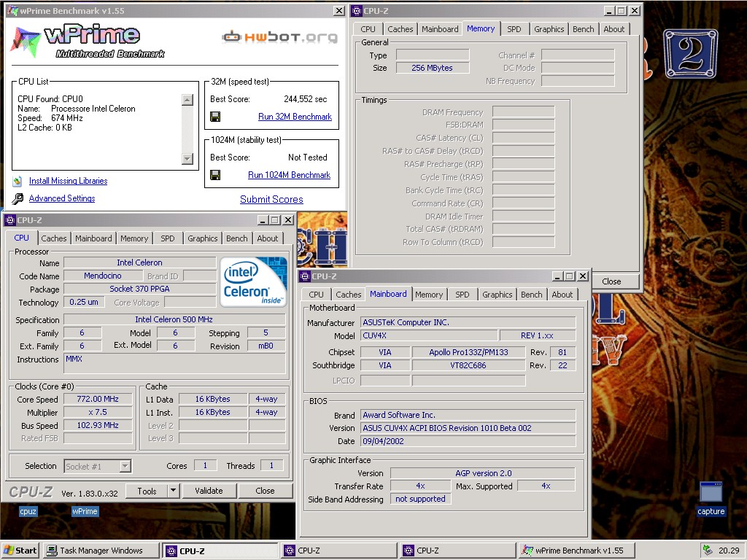Open the Advanced Settings link
Screen dimensions: 747x560
[62, 198]
